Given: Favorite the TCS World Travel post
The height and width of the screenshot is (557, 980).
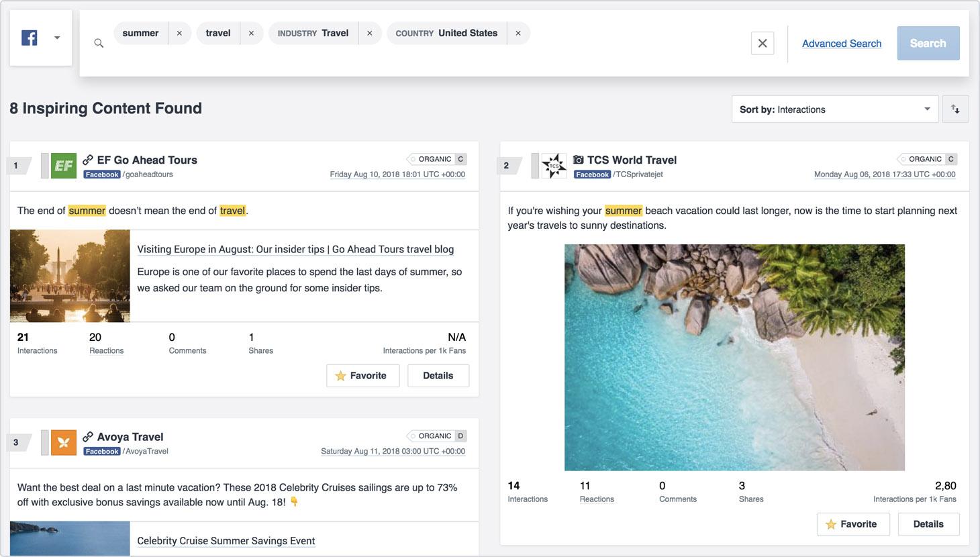Looking at the screenshot, I should [x=852, y=524].
